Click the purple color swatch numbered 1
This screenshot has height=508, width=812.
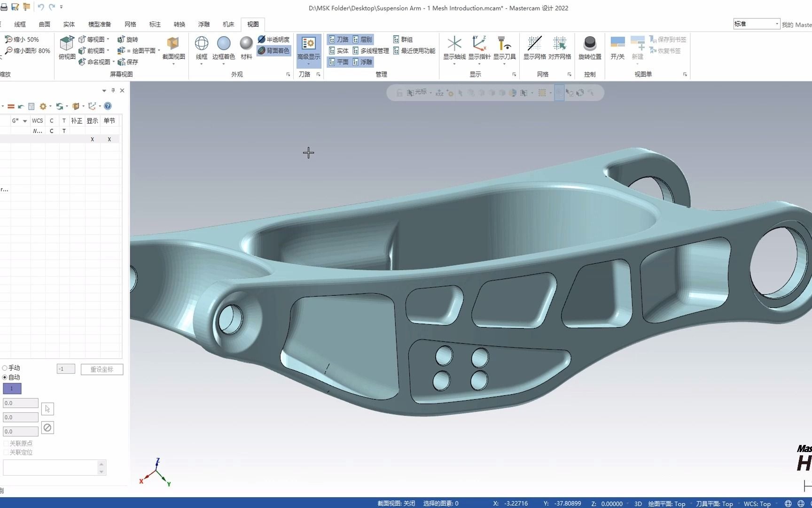pos(12,389)
